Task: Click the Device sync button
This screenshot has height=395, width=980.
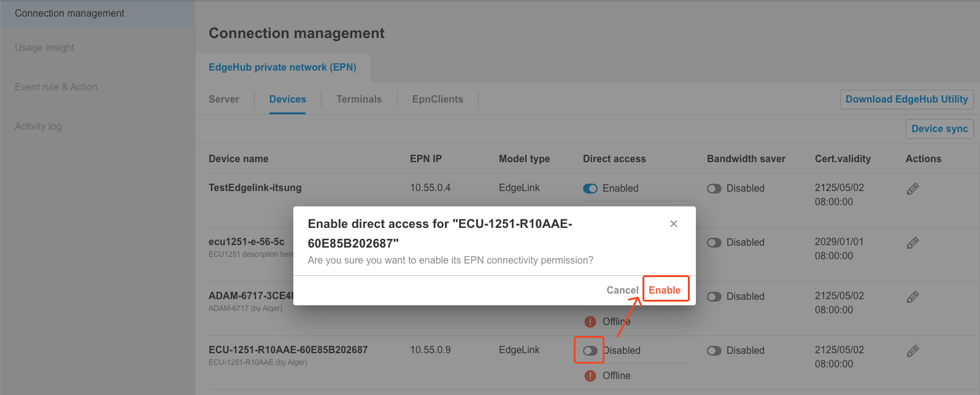Action: pyautogui.click(x=939, y=128)
